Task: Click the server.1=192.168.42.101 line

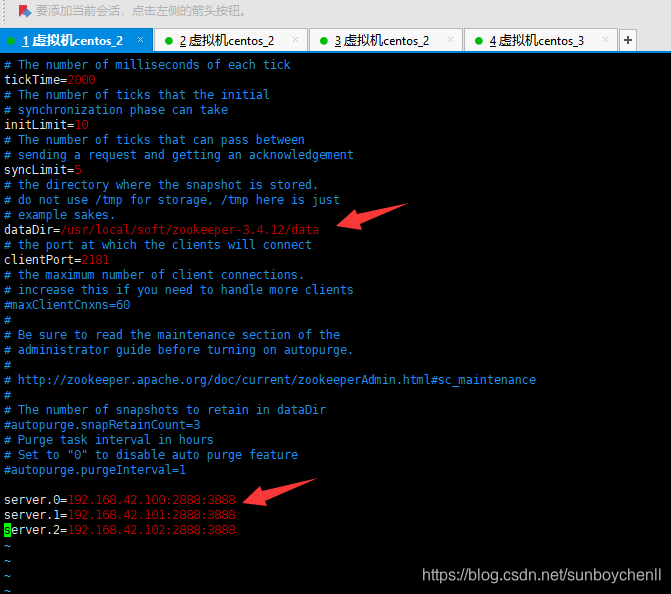Action: (x=120, y=515)
